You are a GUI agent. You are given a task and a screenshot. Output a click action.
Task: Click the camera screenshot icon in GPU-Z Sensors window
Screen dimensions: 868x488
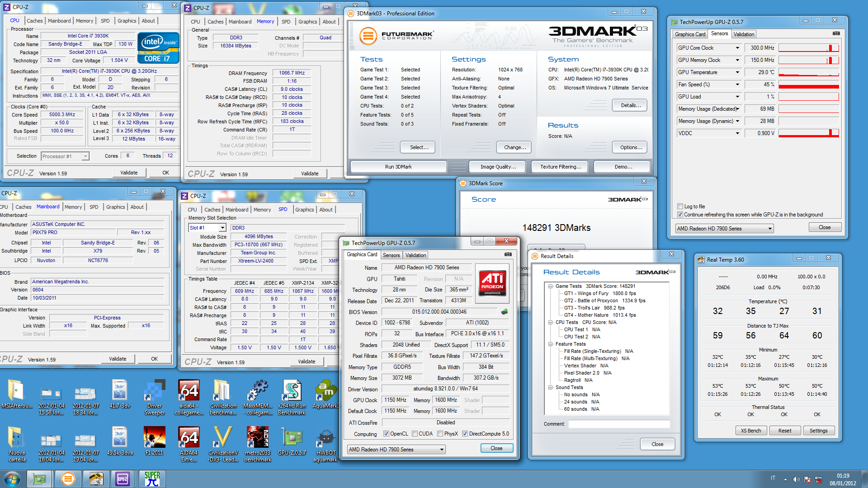(836, 33)
